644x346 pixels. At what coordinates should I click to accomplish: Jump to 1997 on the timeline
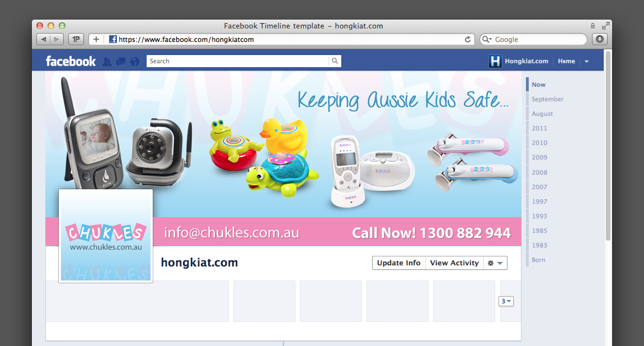tap(539, 202)
